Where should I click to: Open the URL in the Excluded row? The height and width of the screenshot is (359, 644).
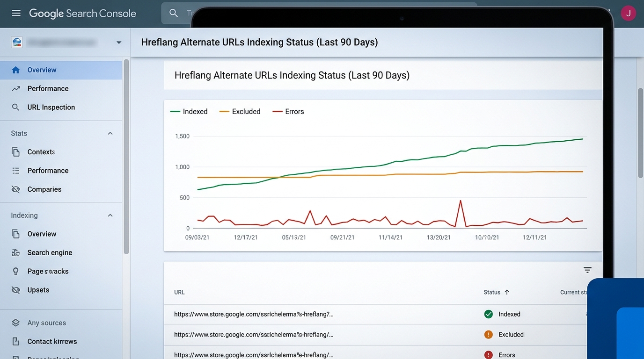click(254, 335)
